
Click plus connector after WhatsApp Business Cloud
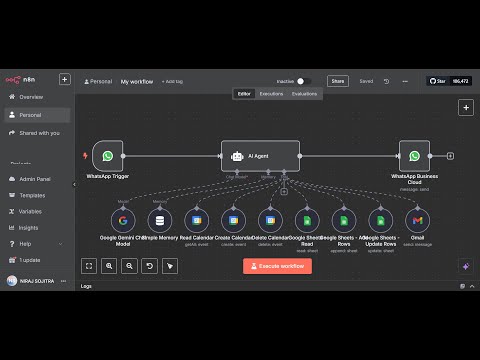tap(450, 156)
